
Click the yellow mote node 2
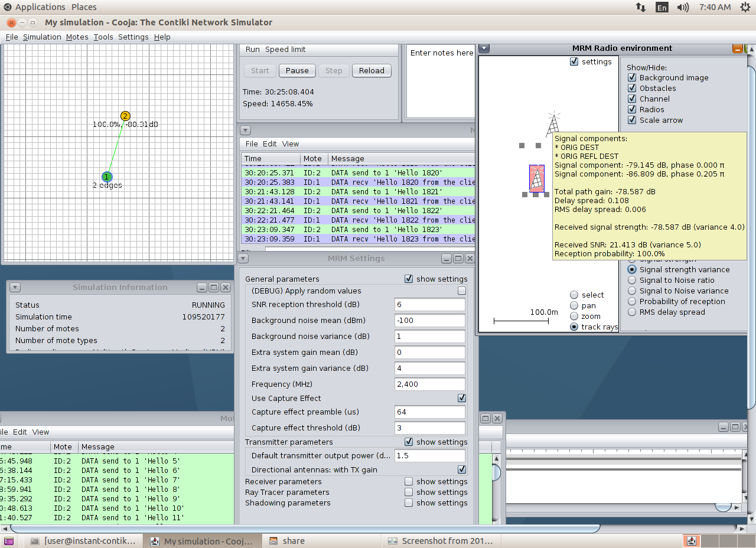click(x=125, y=116)
